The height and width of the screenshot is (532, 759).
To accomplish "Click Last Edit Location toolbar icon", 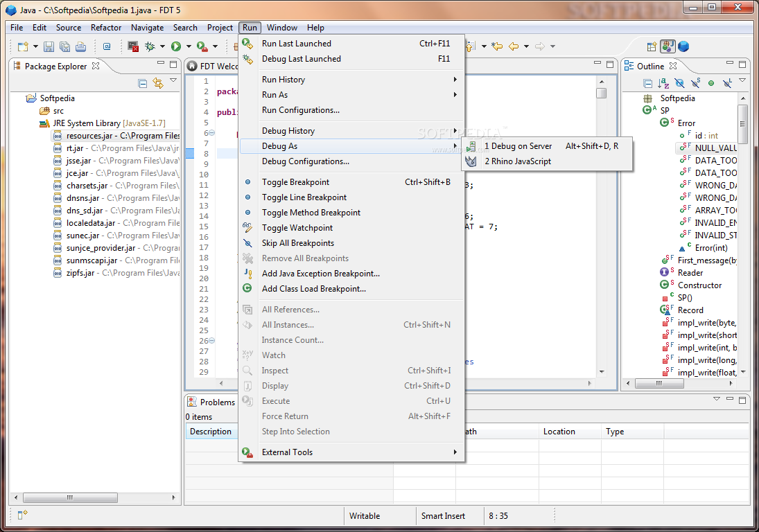I will [x=497, y=46].
